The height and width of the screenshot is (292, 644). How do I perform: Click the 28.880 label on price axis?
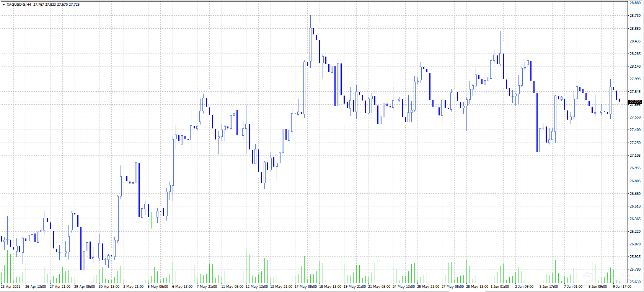click(x=635, y=3)
